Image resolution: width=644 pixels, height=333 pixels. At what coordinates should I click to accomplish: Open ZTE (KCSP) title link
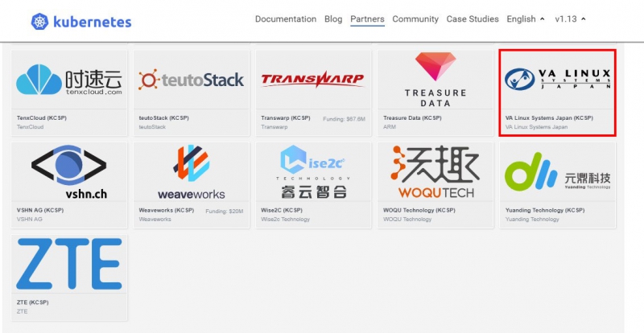[x=32, y=302]
